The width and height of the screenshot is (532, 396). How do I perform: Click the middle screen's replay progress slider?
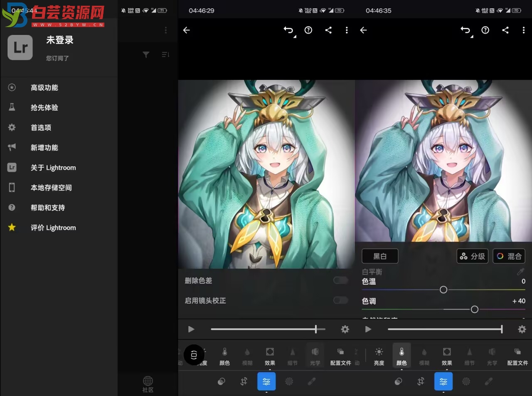[x=268, y=329]
